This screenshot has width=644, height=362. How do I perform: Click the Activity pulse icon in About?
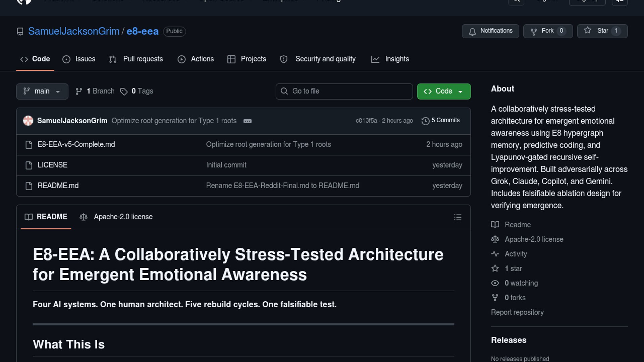coord(495,254)
